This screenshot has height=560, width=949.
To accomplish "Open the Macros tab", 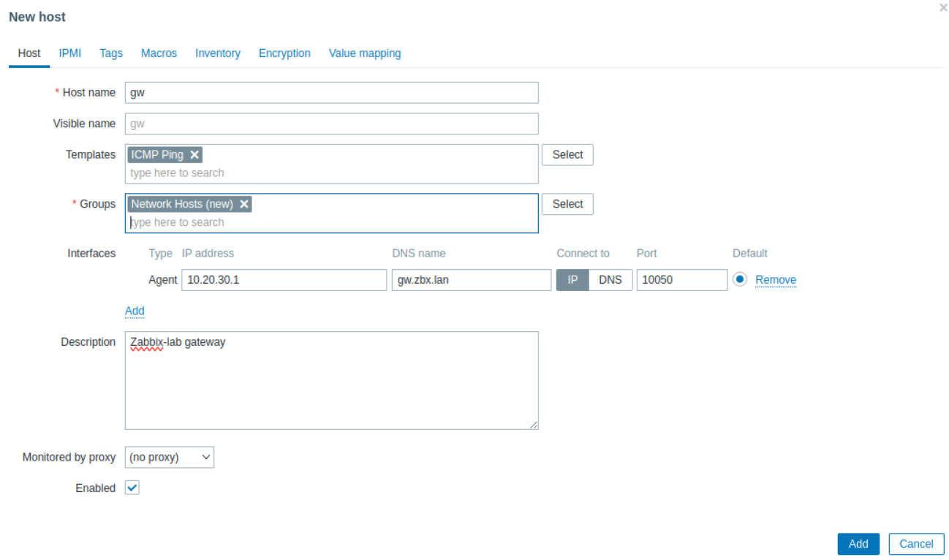I will pos(159,53).
